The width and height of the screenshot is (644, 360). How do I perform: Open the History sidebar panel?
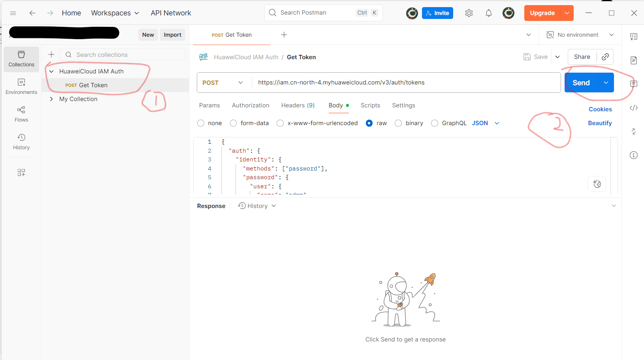21,142
